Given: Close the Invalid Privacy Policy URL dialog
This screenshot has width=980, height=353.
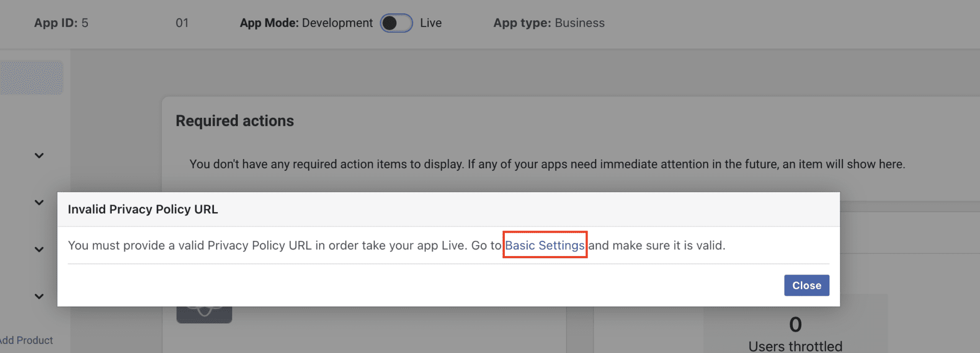Looking at the screenshot, I should point(806,286).
